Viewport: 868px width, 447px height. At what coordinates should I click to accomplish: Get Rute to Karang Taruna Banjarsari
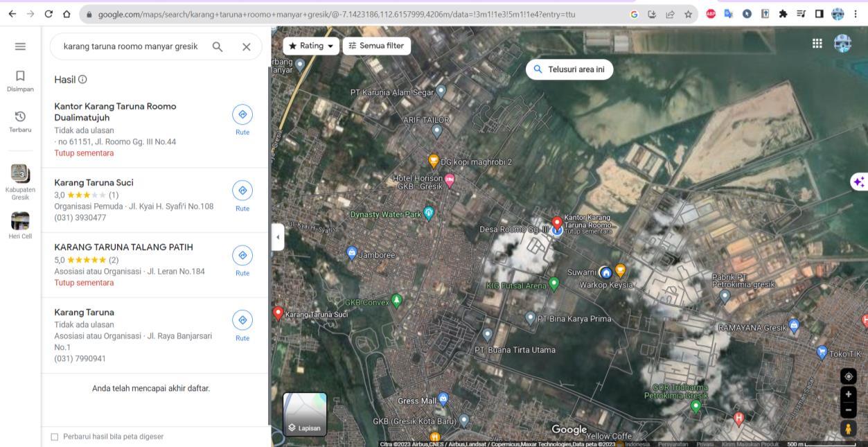pos(242,326)
